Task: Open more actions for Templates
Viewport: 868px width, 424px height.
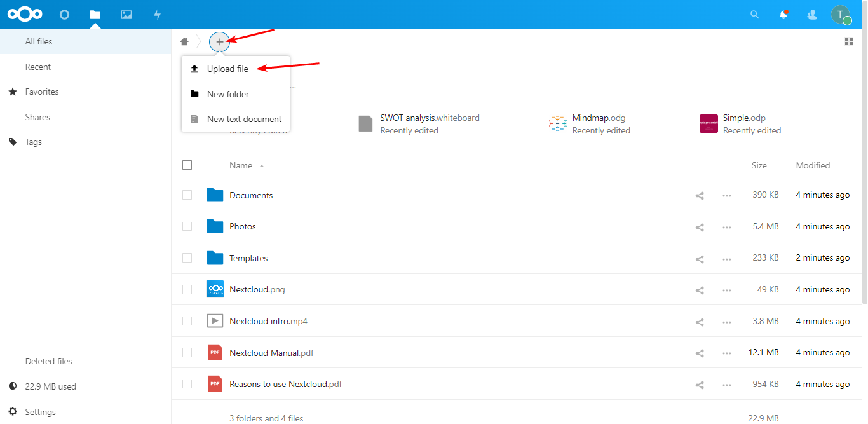Action: [727, 258]
